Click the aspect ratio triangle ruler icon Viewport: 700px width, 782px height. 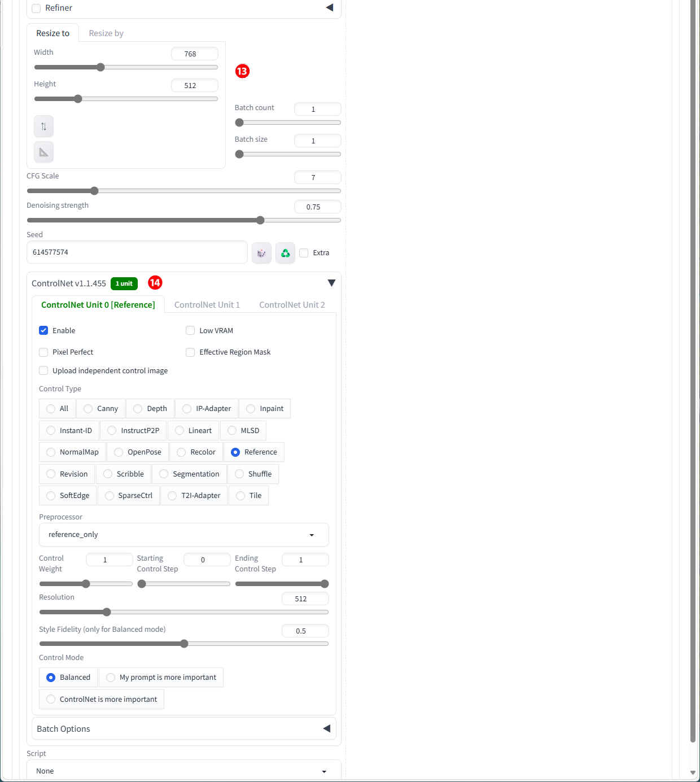pyautogui.click(x=43, y=152)
